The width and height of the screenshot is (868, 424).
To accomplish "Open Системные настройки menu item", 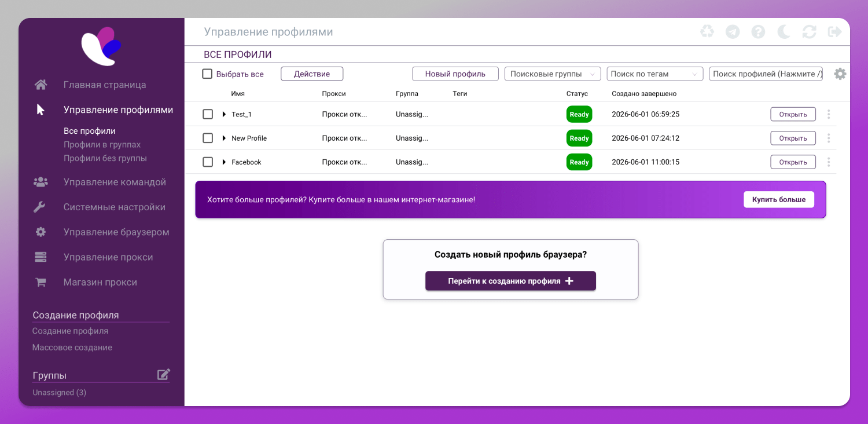I will 115,207.
